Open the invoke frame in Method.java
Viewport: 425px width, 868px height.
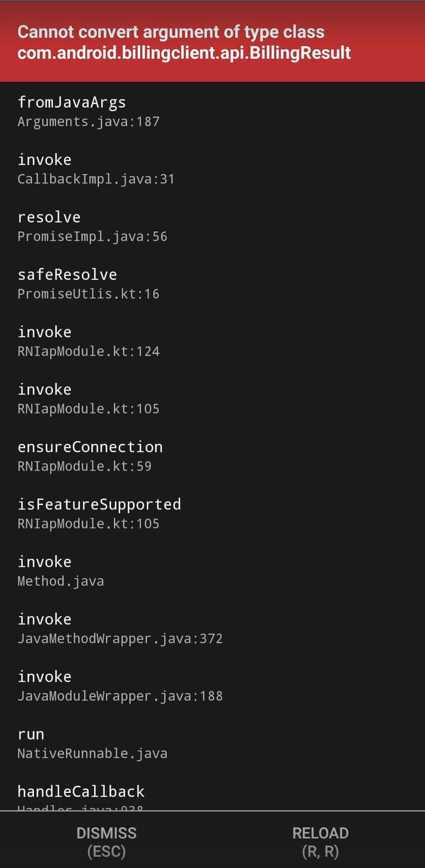(x=44, y=562)
